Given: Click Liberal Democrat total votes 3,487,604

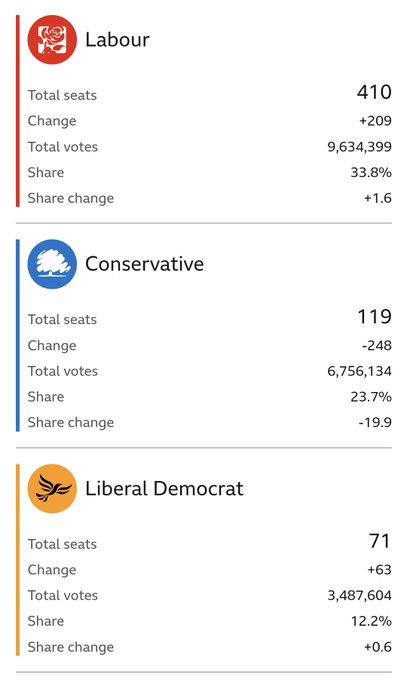Looking at the screenshot, I should point(359,595).
